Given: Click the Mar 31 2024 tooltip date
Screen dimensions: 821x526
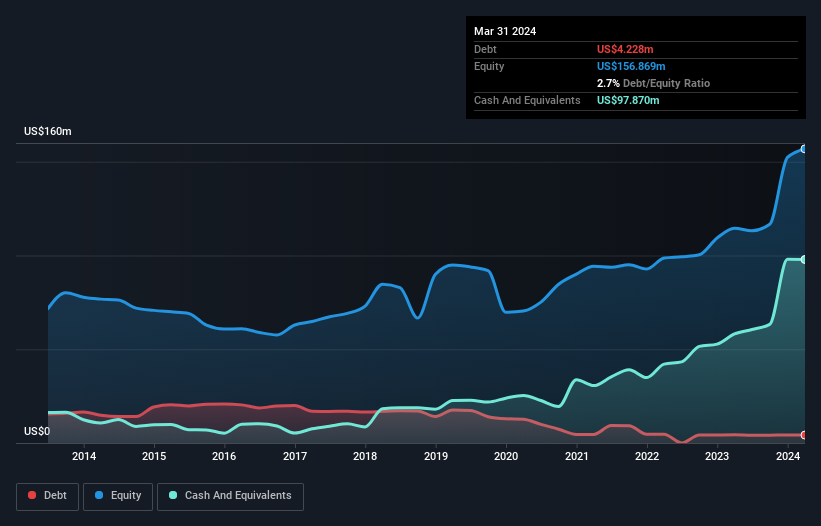Looking at the screenshot, I should click(505, 31).
